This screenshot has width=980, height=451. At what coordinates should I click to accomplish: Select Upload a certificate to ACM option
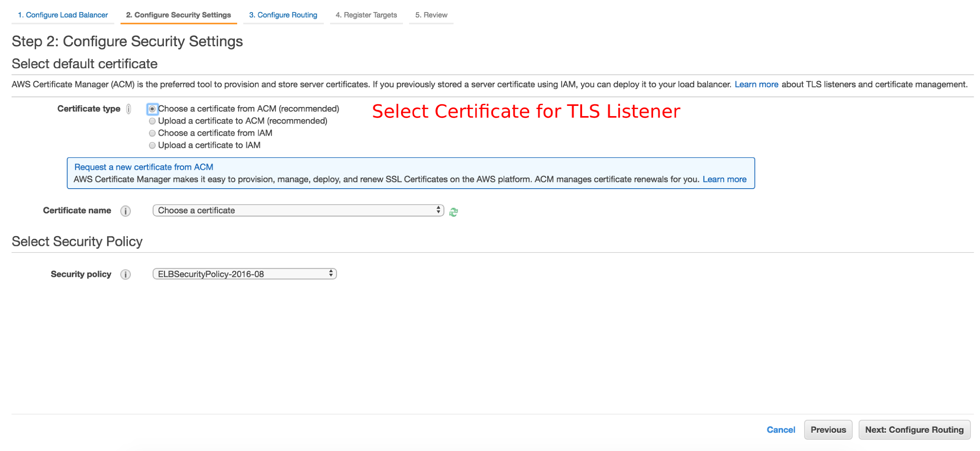pos(152,121)
